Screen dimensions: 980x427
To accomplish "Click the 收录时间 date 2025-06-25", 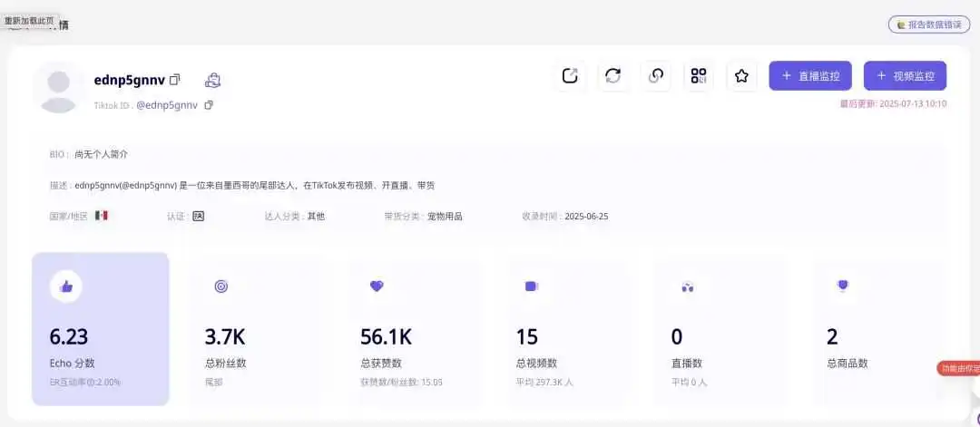I will click(x=586, y=217).
